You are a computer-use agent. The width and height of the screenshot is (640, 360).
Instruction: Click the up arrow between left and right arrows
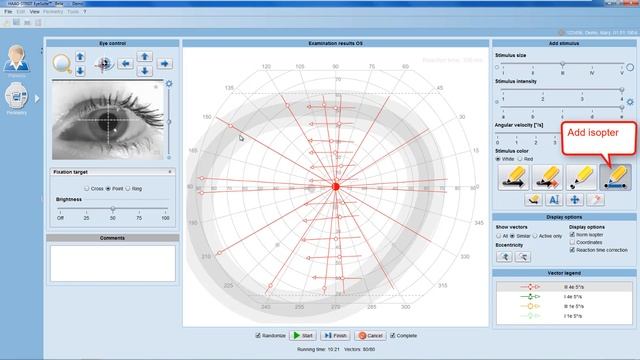(144, 56)
